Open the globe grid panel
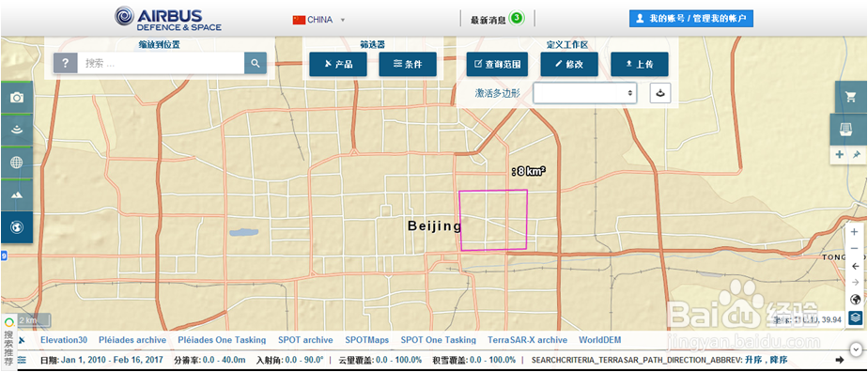 (x=17, y=163)
